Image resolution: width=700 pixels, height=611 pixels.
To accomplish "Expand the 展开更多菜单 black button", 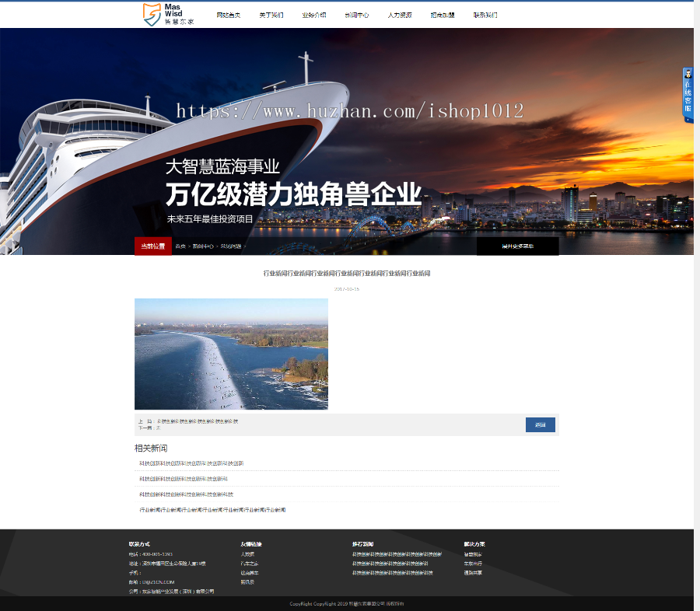I will (x=518, y=246).
